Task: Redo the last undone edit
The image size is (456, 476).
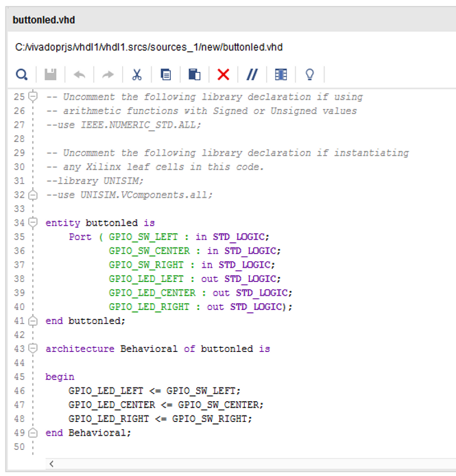Action: [x=108, y=75]
